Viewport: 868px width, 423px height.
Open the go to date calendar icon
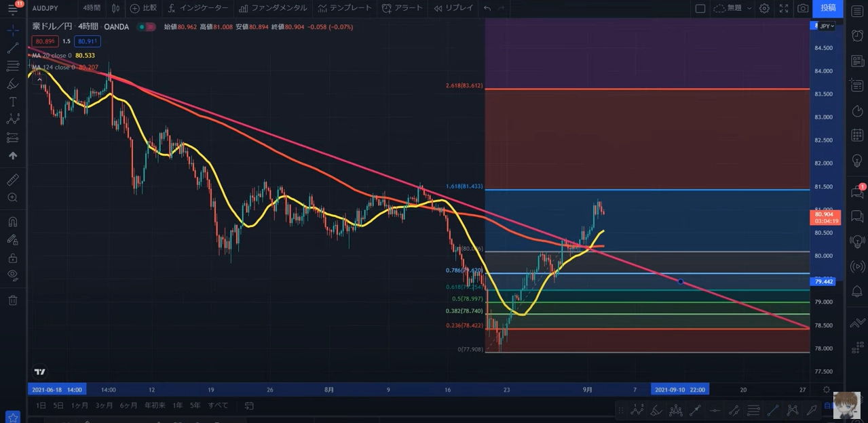coord(249,405)
